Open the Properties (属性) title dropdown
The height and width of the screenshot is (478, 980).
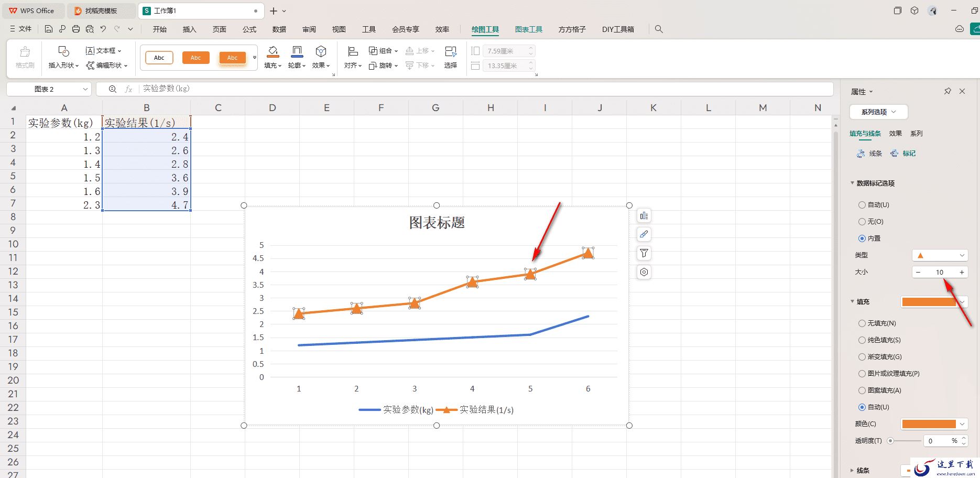tap(862, 92)
